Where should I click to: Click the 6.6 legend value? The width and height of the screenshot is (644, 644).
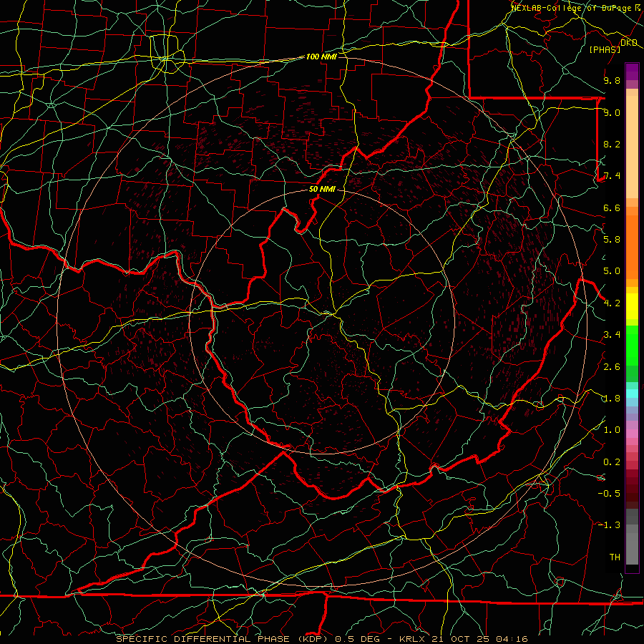[x=612, y=208]
